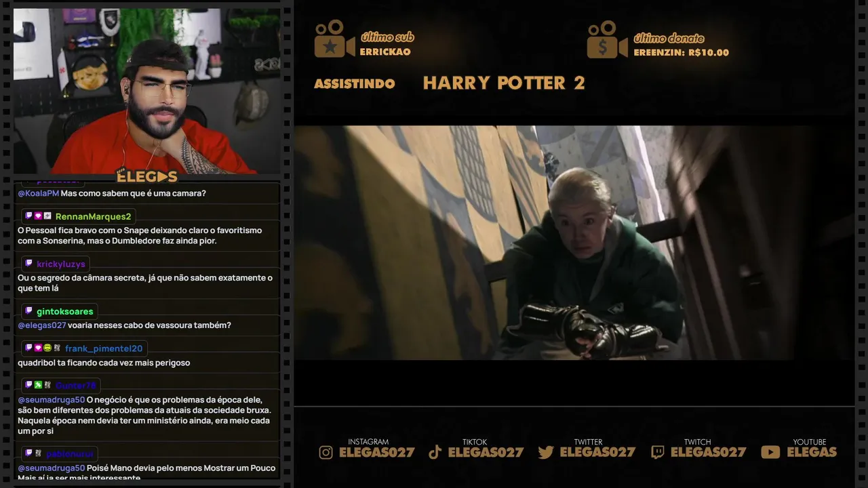Viewport: 868px width, 488px height.
Task: Click message 'Mas como sabem que é uma camara?'
Action: coord(134,193)
